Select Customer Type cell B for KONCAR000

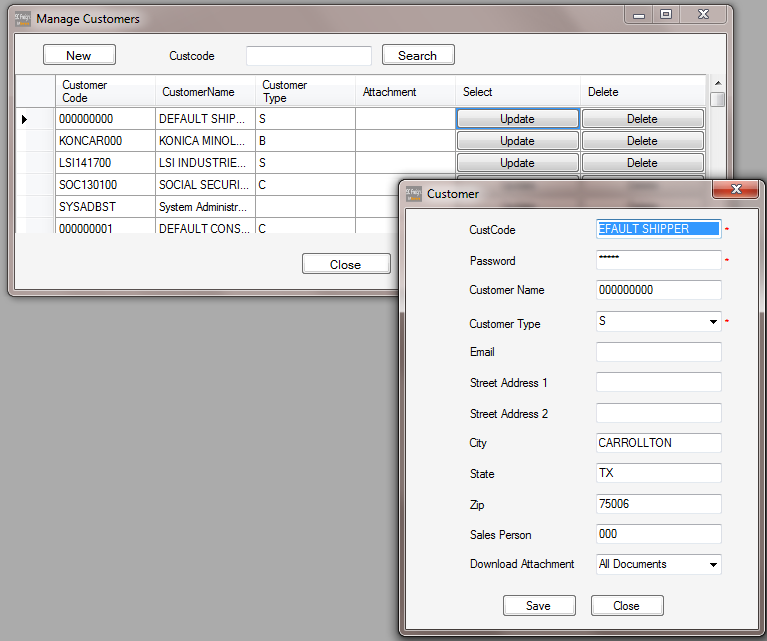(x=306, y=141)
